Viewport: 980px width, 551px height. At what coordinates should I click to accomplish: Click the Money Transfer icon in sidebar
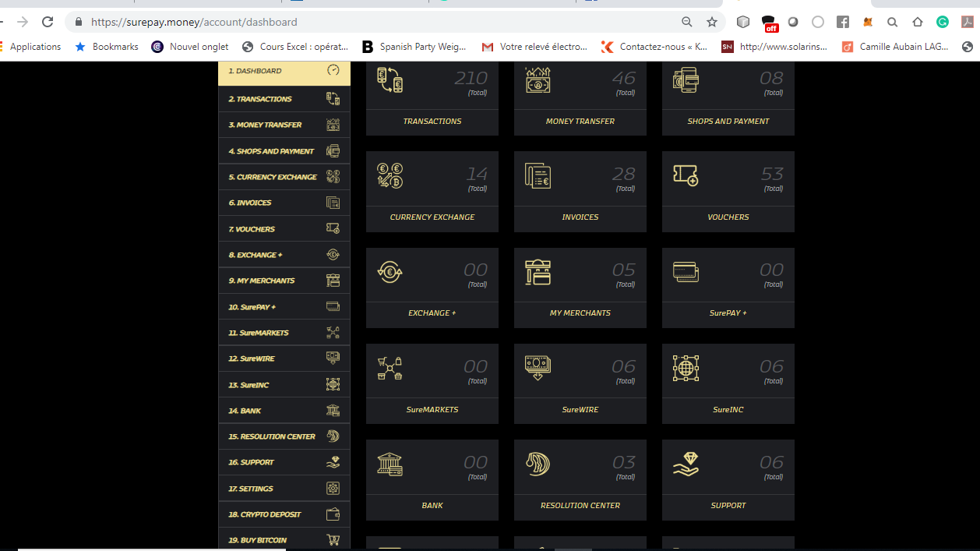point(333,125)
